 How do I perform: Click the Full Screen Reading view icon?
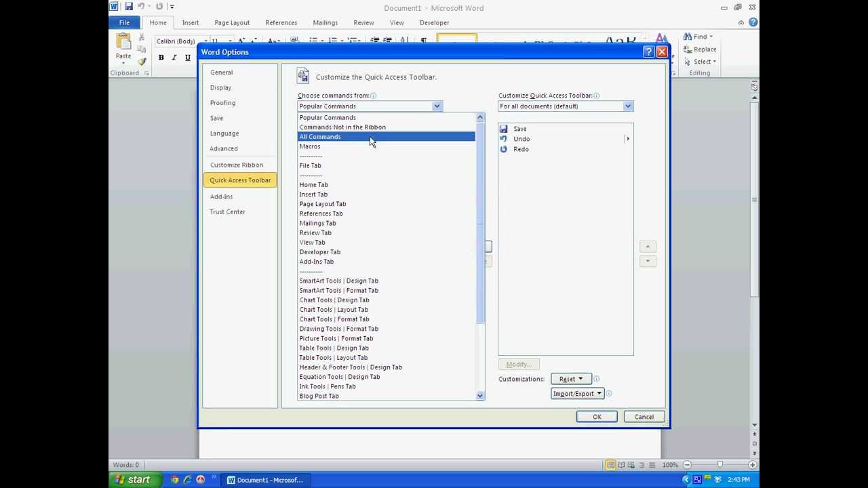pos(621,465)
